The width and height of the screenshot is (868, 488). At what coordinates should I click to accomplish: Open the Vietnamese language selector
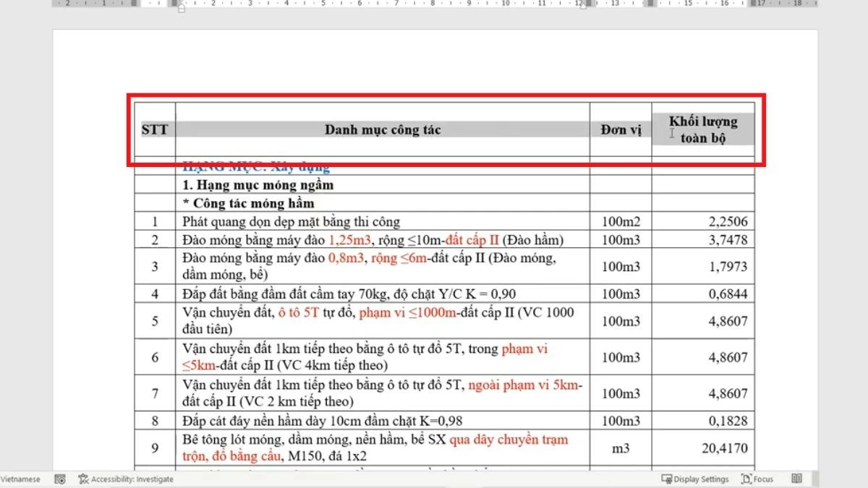[x=20, y=479]
